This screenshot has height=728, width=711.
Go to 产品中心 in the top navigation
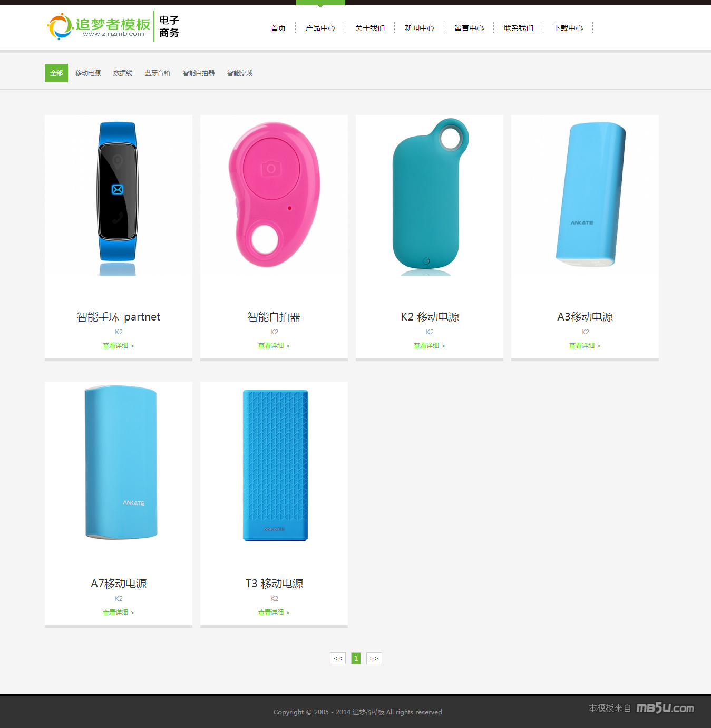pos(320,28)
